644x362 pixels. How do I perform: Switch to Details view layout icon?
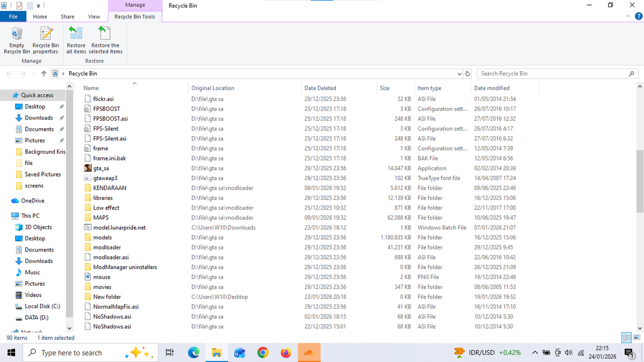click(626, 338)
